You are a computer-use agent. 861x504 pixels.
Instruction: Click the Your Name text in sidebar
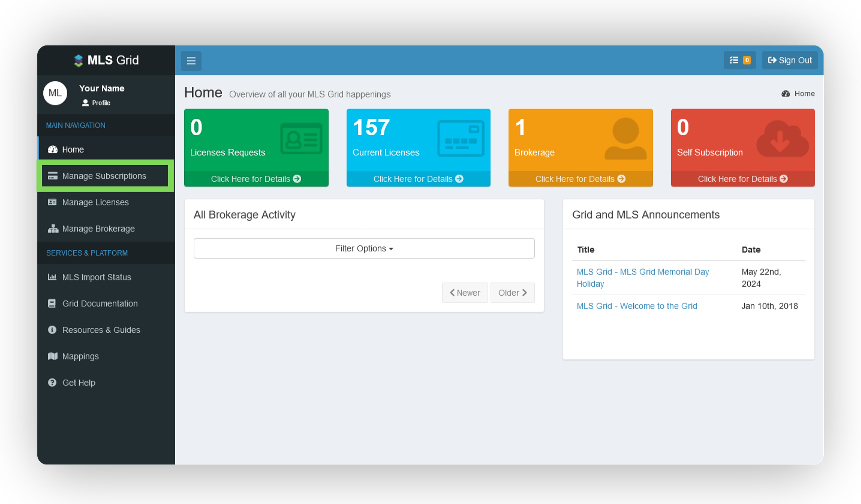click(x=102, y=88)
